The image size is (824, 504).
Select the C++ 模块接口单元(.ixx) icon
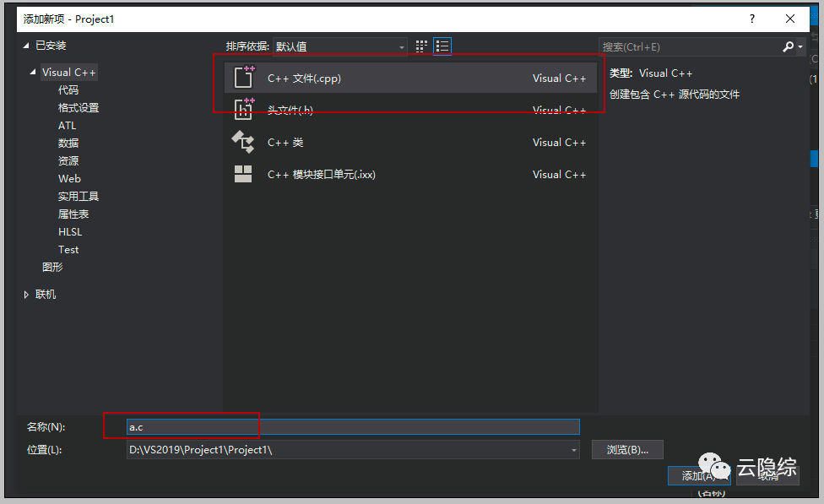pyautogui.click(x=243, y=174)
